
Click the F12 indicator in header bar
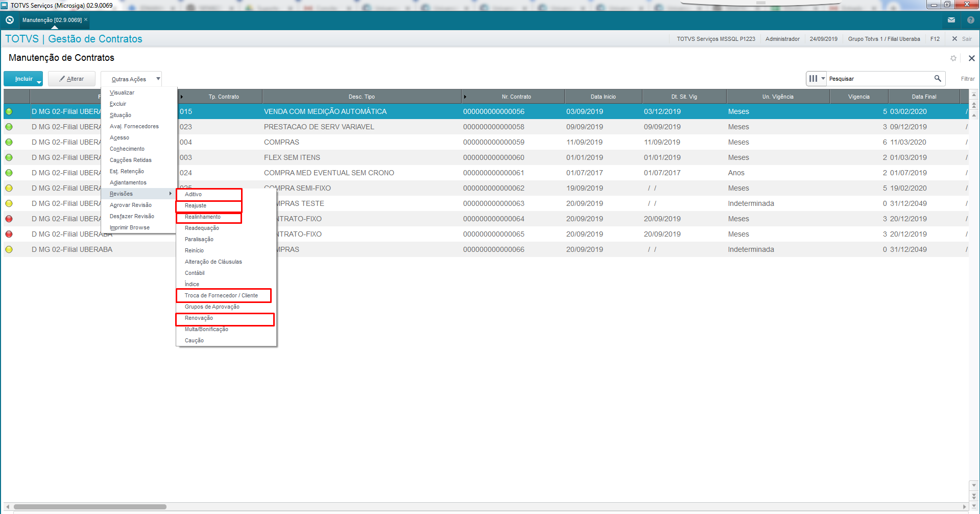coord(935,39)
